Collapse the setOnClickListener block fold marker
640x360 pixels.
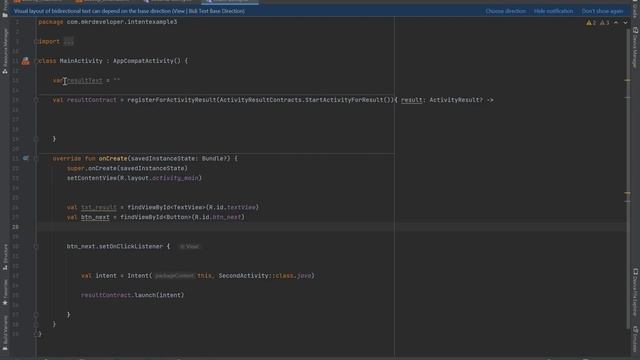click(x=36, y=247)
